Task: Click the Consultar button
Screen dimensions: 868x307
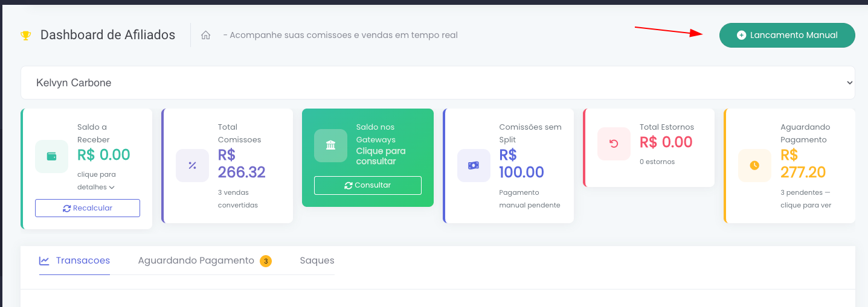Action: coord(368,185)
